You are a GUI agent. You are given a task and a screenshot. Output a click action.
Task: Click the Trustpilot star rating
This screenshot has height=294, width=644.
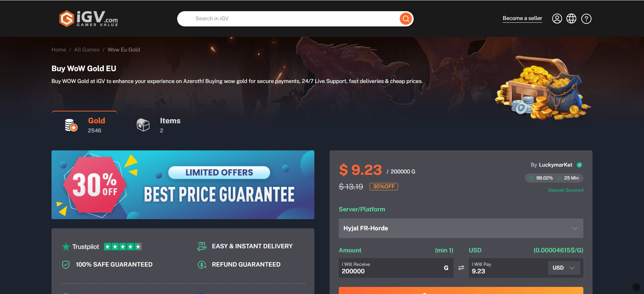pyautogui.click(x=123, y=247)
